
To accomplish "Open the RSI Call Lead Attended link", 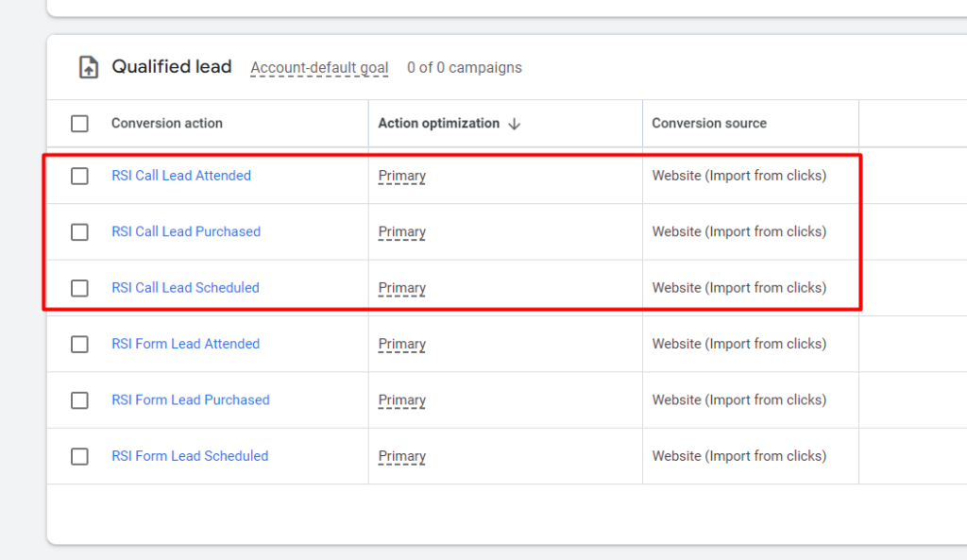I will coord(181,175).
